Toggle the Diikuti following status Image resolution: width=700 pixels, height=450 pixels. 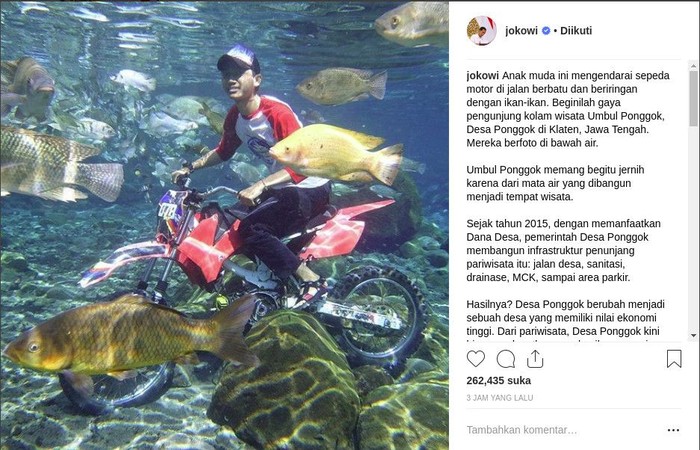click(x=576, y=31)
